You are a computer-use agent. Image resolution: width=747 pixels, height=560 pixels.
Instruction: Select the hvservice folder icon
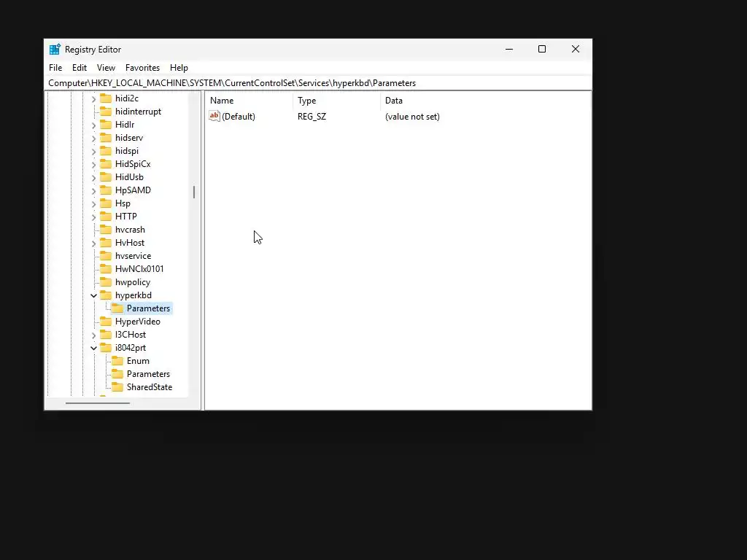click(106, 256)
